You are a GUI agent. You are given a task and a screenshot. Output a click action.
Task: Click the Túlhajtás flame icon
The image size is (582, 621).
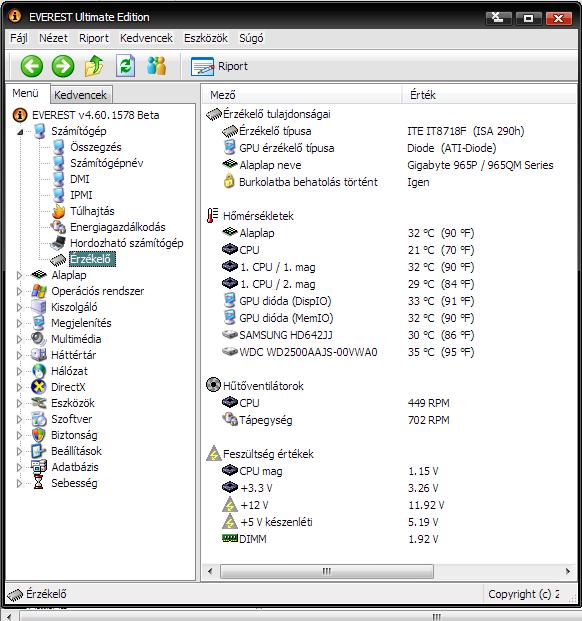coord(59,211)
